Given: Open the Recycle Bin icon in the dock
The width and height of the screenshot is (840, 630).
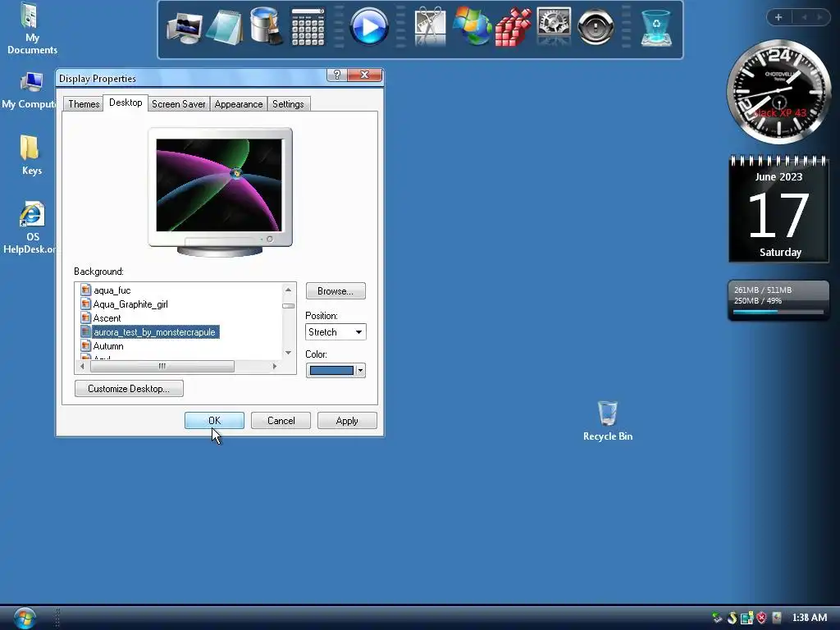Looking at the screenshot, I should pyautogui.click(x=656, y=28).
